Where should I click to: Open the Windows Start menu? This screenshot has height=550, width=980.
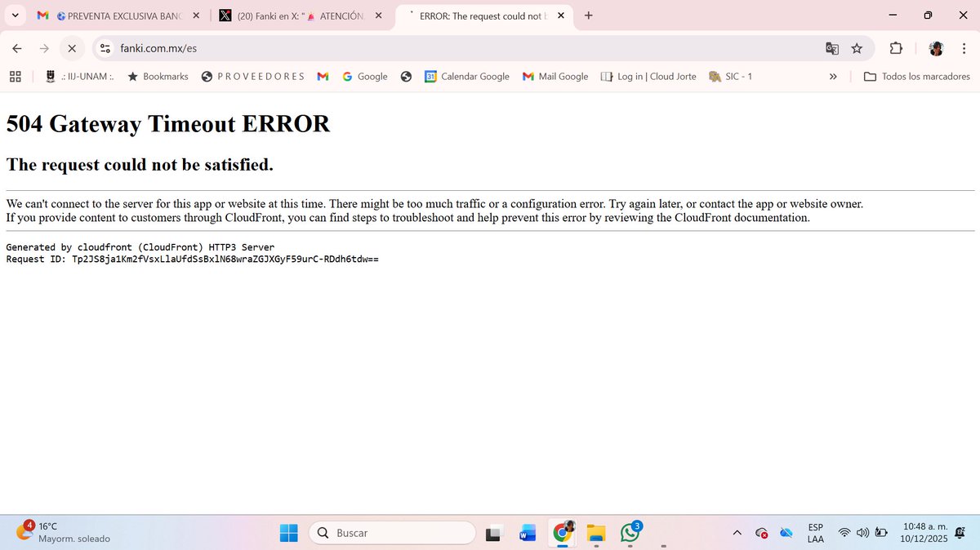(x=289, y=533)
